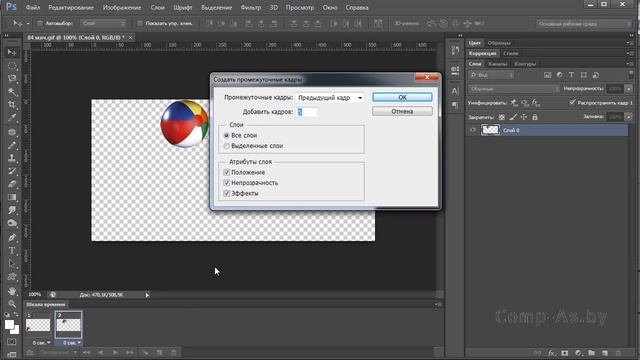Select the Hand tool
This screenshot has width=640, height=360.
click(12, 291)
